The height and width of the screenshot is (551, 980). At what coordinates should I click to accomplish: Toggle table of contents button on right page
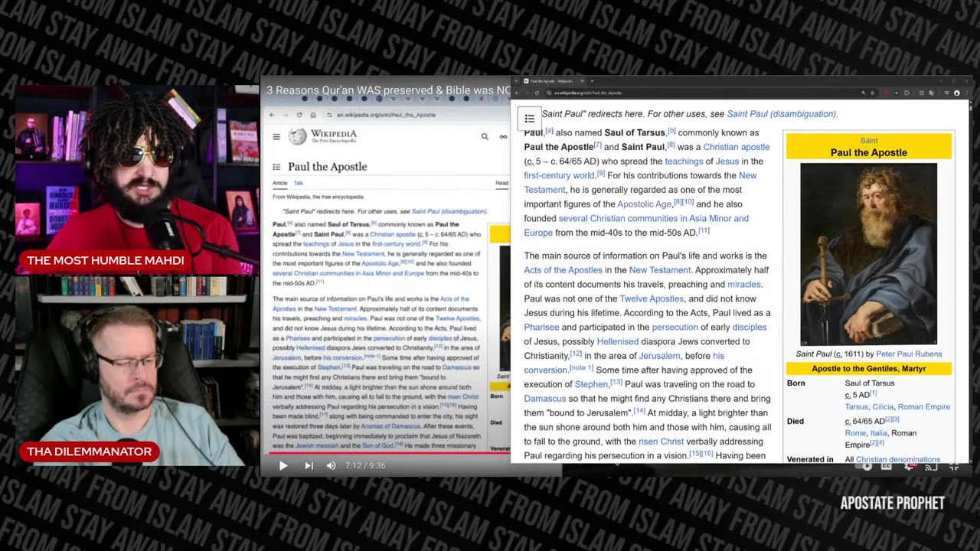click(x=529, y=119)
